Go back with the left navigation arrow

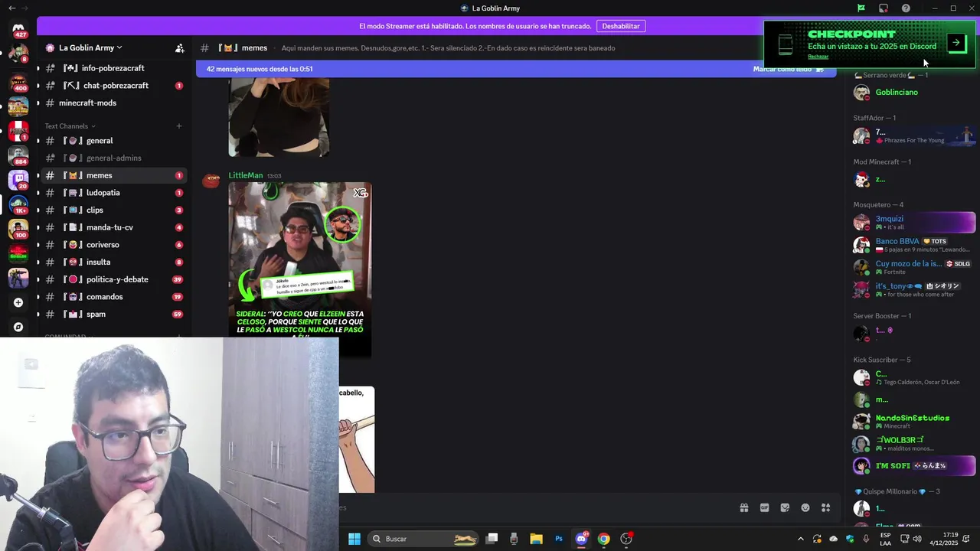[x=11, y=8]
